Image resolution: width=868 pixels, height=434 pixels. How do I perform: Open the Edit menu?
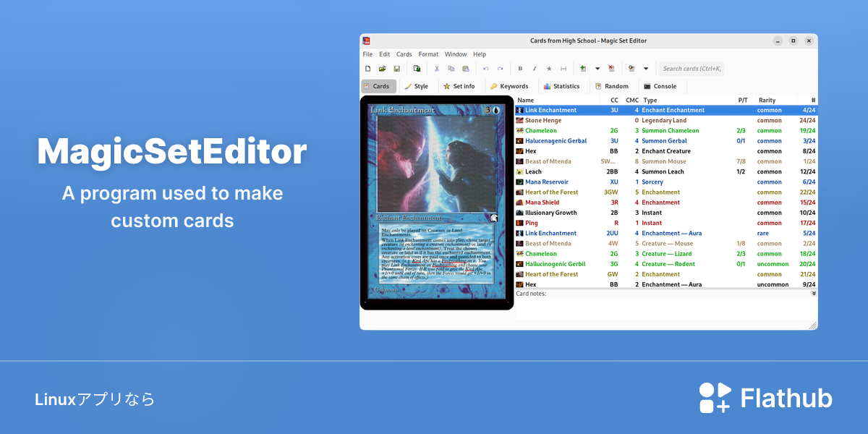(385, 54)
